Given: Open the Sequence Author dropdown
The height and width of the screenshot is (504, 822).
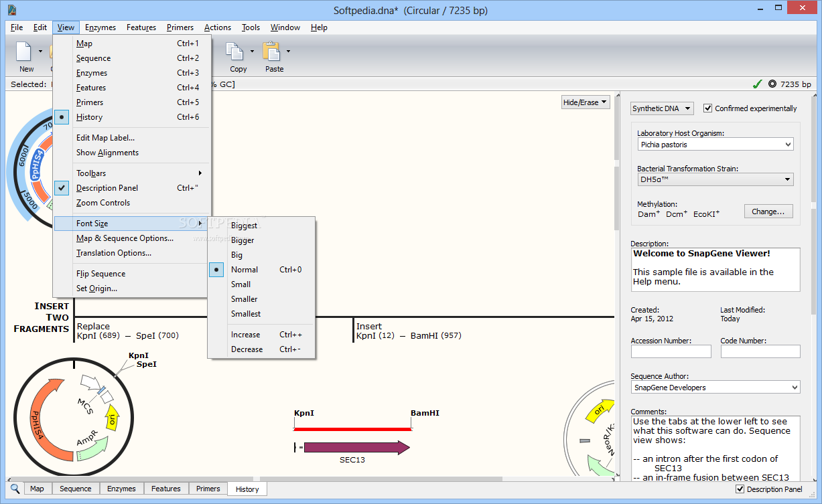Looking at the screenshot, I should tap(715, 387).
